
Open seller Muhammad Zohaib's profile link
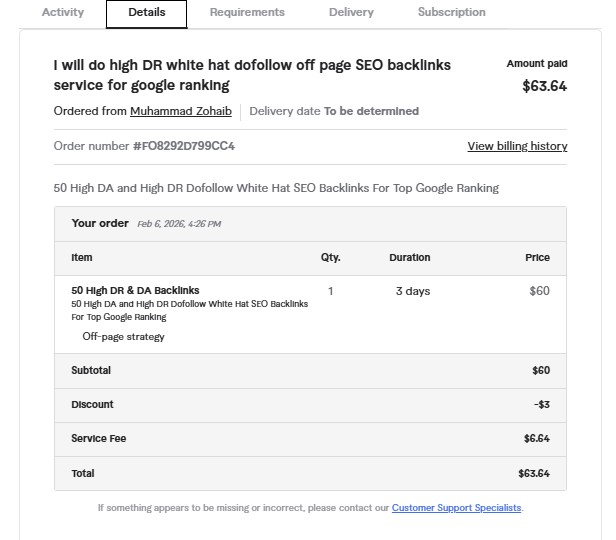[181, 111]
